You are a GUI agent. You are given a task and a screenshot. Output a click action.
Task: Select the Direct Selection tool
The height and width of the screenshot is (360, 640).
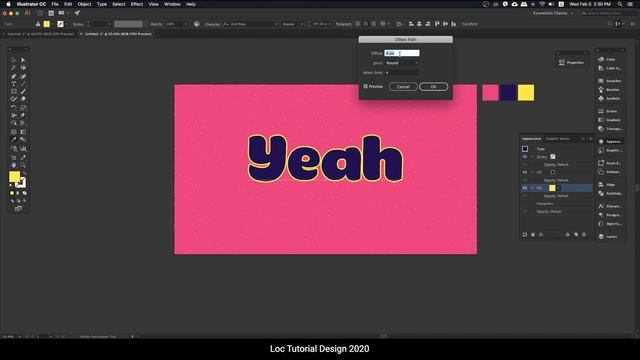23,60
